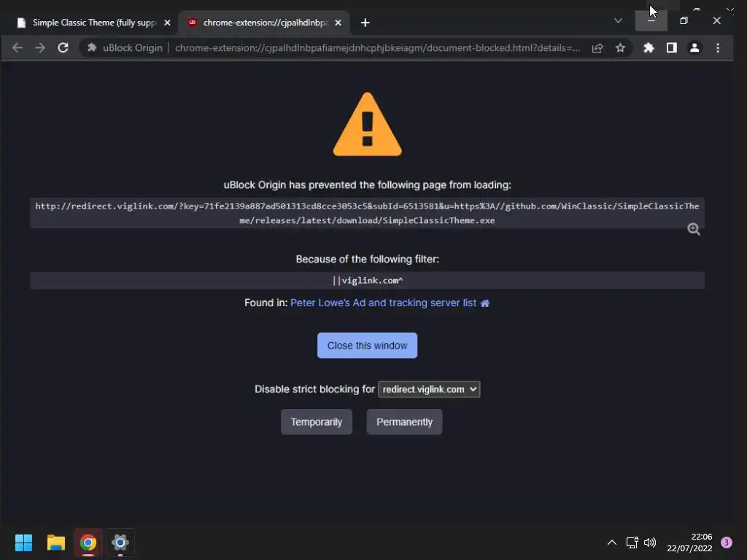Open the Chrome profile avatar menu
The image size is (747, 560).
694,47
